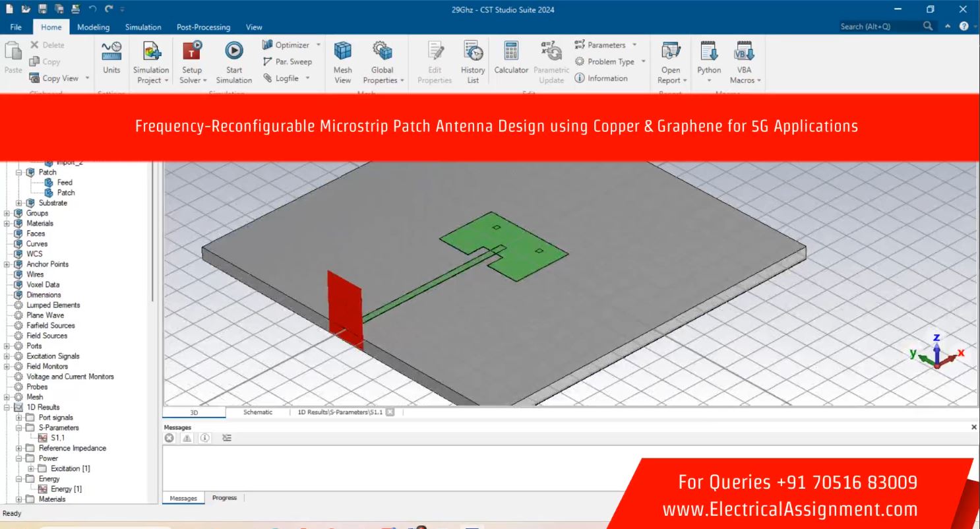Click the Global Properties icon
This screenshot has height=529, width=980.
point(382,51)
